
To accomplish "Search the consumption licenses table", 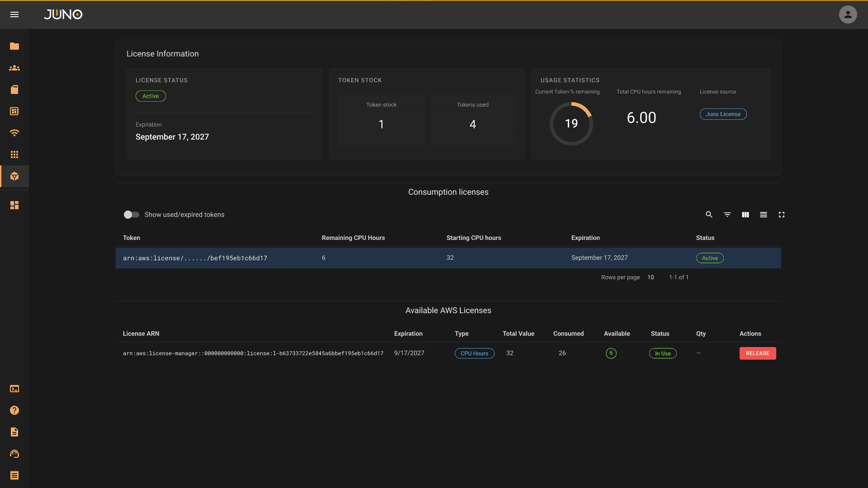I will (709, 215).
